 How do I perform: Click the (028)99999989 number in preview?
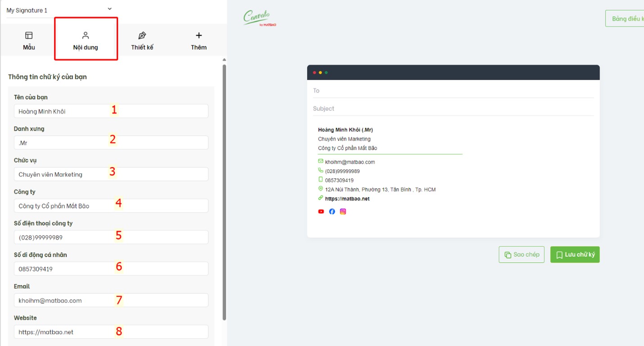(x=342, y=171)
